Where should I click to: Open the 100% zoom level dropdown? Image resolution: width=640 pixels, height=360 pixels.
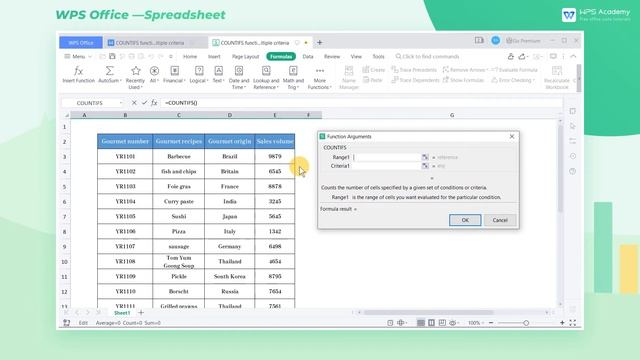coord(476,323)
